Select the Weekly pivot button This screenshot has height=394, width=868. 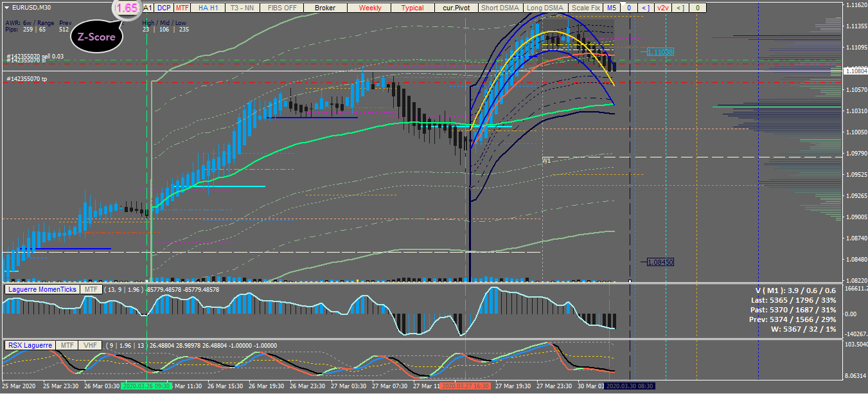(369, 8)
